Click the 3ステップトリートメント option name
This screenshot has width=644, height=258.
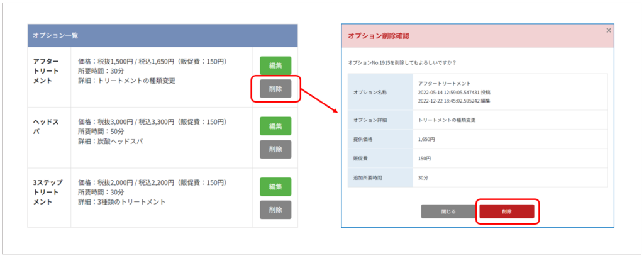(x=48, y=192)
